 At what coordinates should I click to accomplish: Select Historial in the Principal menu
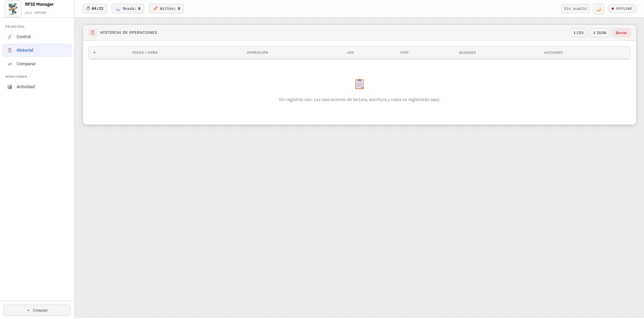(x=25, y=50)
